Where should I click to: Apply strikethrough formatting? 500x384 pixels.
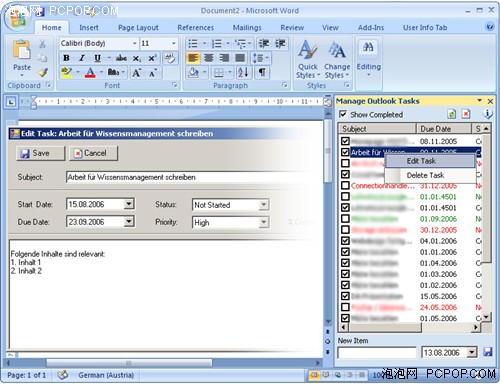[x=121, y=58]
